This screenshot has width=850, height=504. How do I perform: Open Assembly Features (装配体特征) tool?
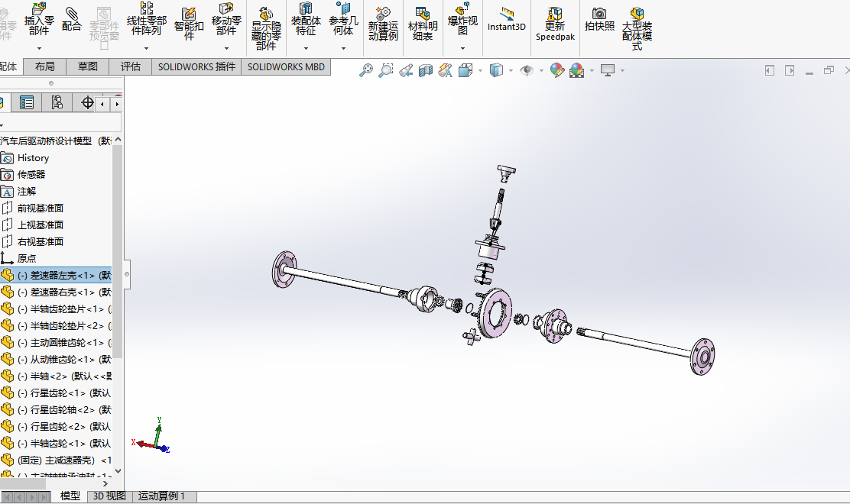coord(306,20)
